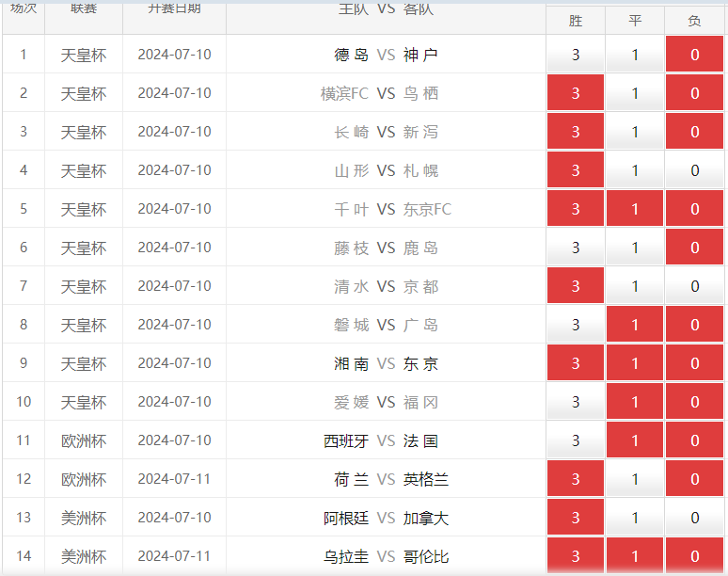Click home team name 西班牙
The image size is (728, 576).
346,440
